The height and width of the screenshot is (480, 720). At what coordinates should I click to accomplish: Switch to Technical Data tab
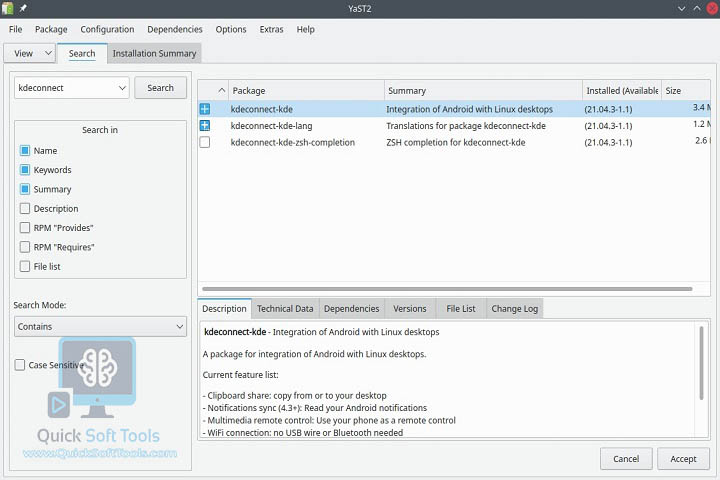point(285,309)
